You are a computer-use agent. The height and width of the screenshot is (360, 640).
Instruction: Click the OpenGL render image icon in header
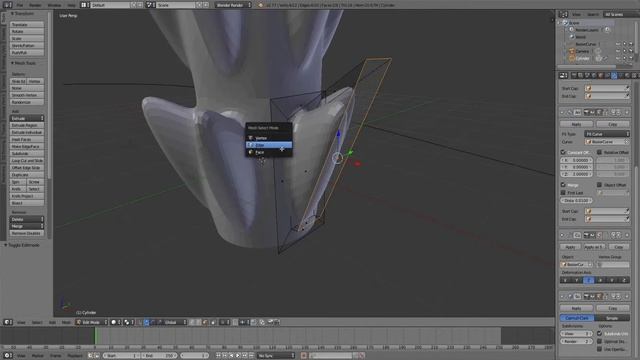(x=270, y=322)
